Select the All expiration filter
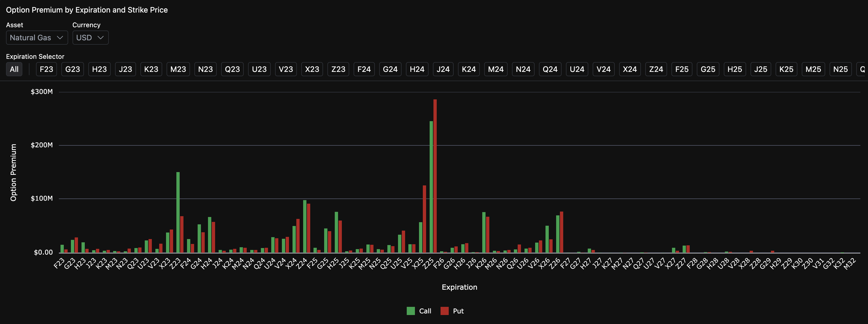The image size is (868, 324). pyautogui.click(x=14, y=69)
